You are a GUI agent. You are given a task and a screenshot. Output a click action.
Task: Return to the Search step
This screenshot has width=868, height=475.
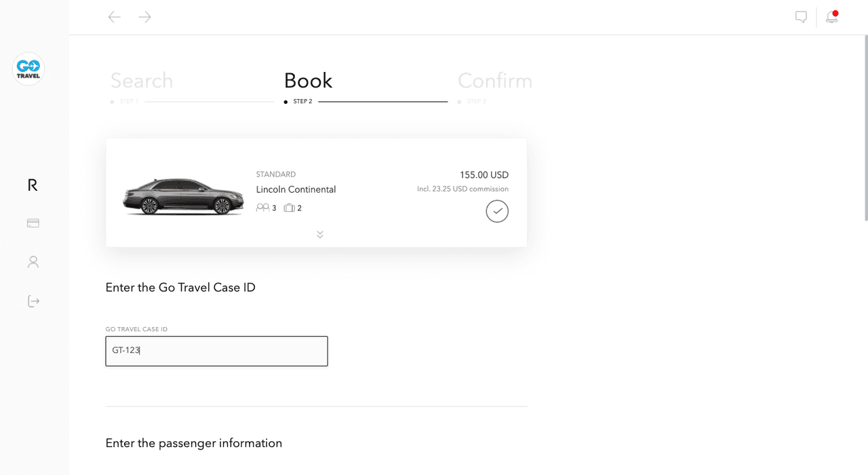coord(142,81)
